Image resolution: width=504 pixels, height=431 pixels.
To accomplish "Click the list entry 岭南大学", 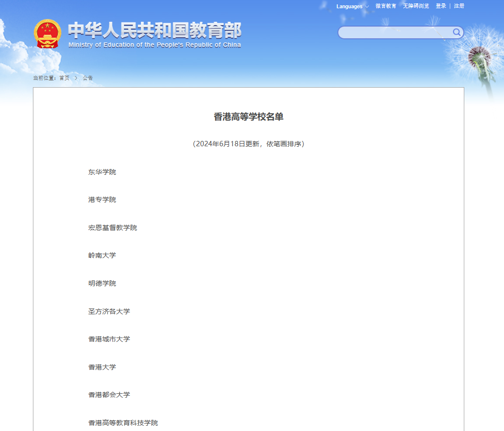I will [x=102, y=255].
